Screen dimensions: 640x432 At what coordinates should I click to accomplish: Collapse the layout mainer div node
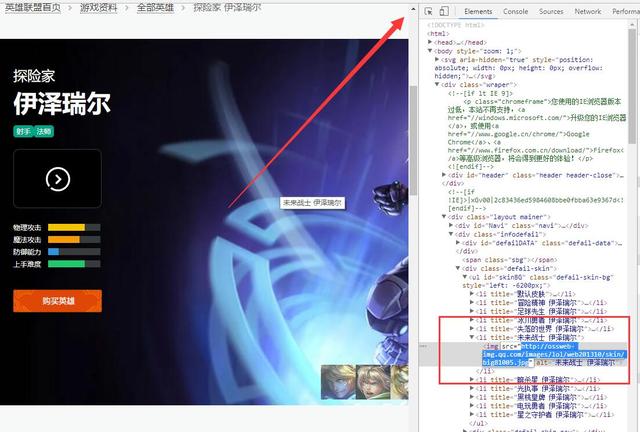(x=444, y=217)
